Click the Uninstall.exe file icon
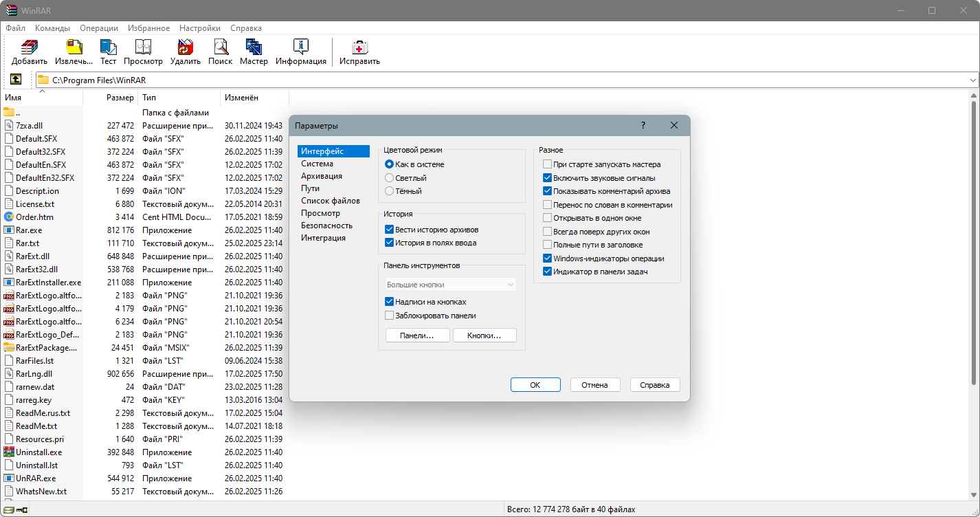The image size is (980, 517). tap(9, 452)
